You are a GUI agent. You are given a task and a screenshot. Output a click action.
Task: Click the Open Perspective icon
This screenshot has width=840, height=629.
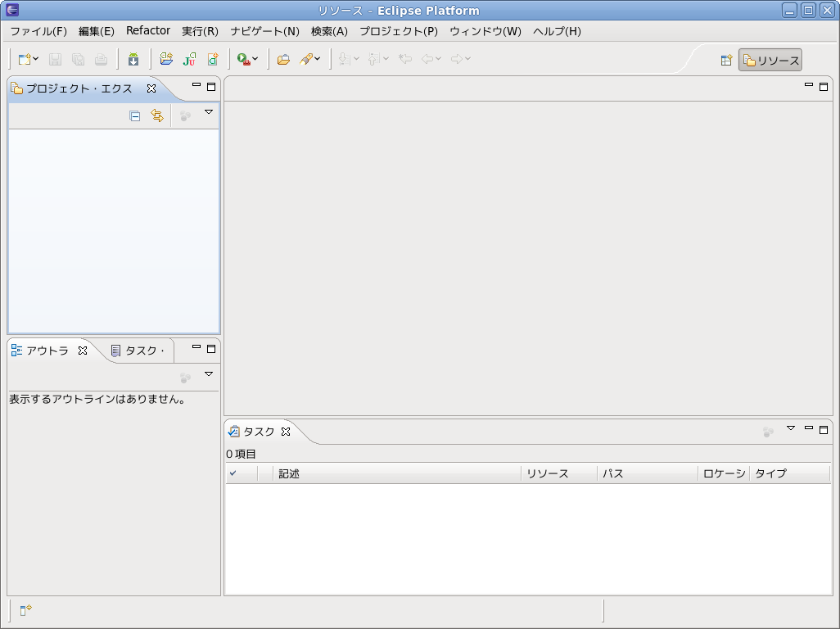[726, 61]
